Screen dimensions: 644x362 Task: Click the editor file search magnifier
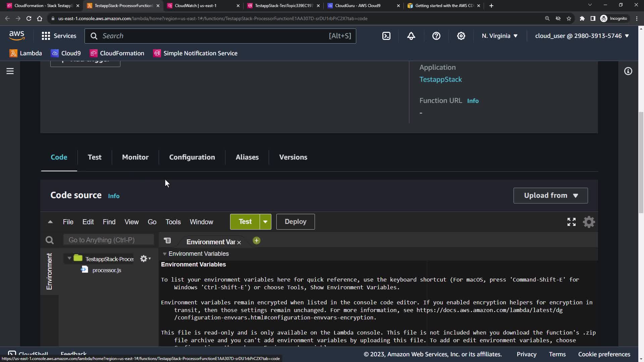50,240
